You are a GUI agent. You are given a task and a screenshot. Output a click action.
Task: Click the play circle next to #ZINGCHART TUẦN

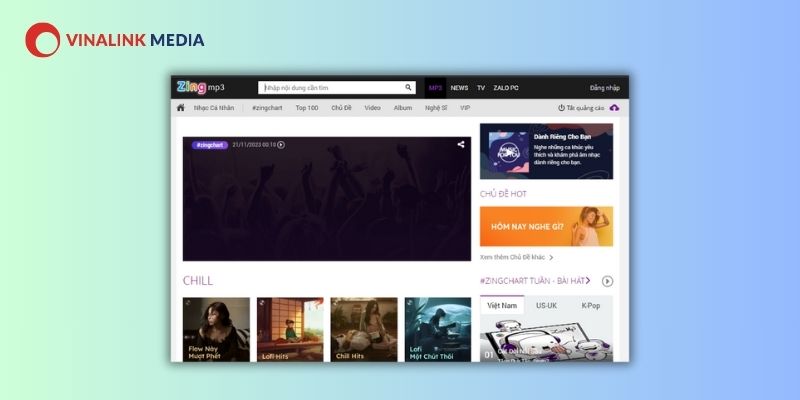[607, 281]
